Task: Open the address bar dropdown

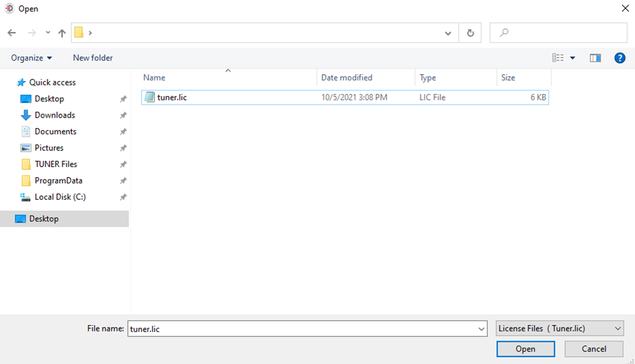Action: [448, 32]
